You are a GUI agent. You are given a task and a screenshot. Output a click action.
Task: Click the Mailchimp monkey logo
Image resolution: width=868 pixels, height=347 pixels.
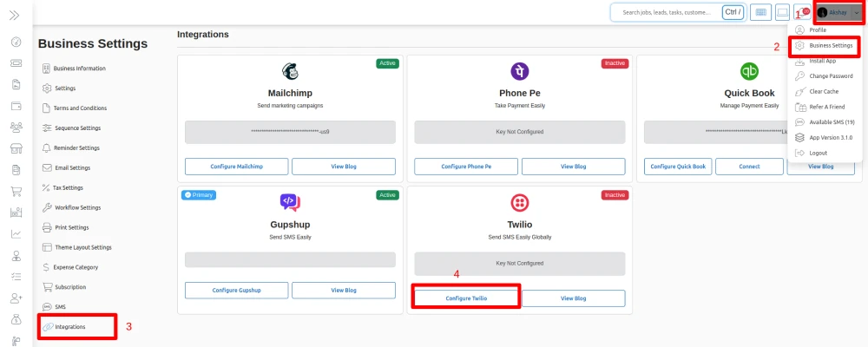coord(290,71)
